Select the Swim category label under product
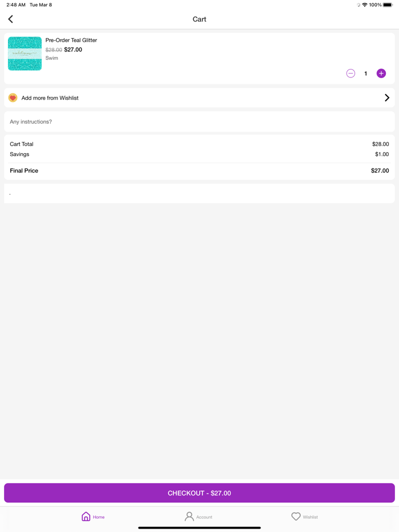 pos(52,58)
